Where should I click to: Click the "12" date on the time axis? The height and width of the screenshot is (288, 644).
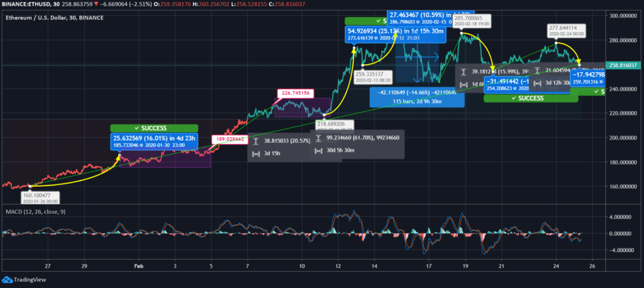tap(338, 266)
